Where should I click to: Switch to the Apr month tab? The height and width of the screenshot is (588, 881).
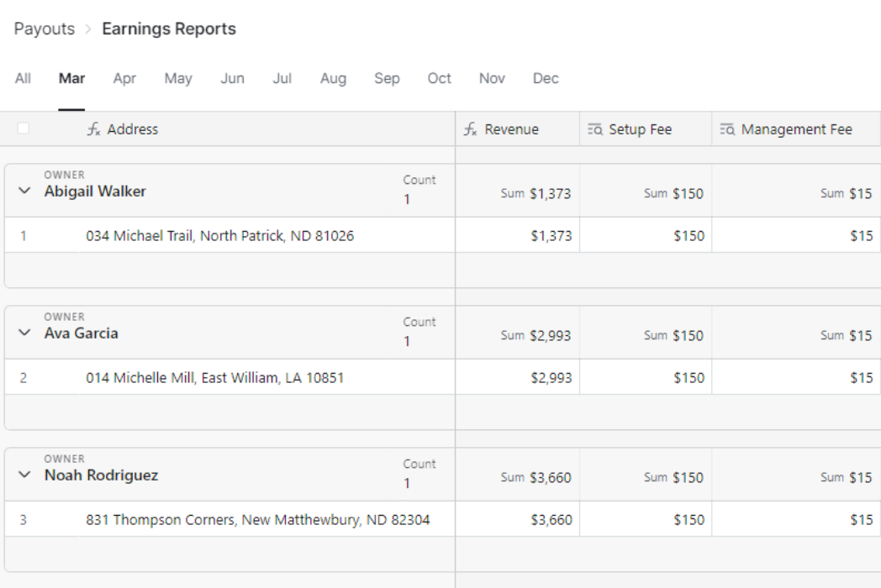124,78
